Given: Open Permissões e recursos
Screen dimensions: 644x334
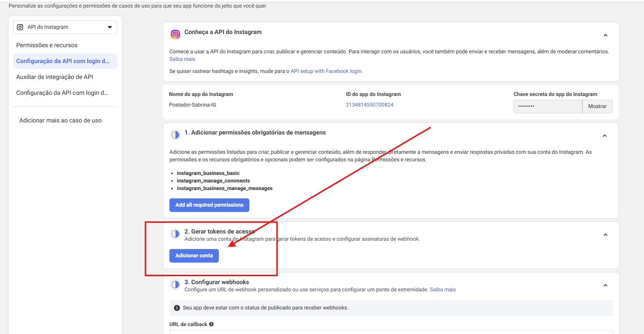Looking at the screenshot, I should pos(47,45).
